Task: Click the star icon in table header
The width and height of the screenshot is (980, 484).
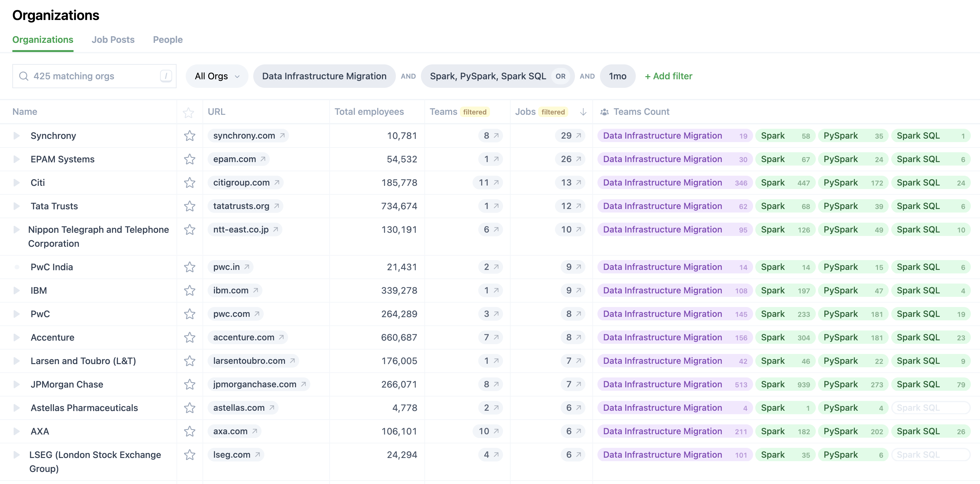Action: (x=188, y=112)
